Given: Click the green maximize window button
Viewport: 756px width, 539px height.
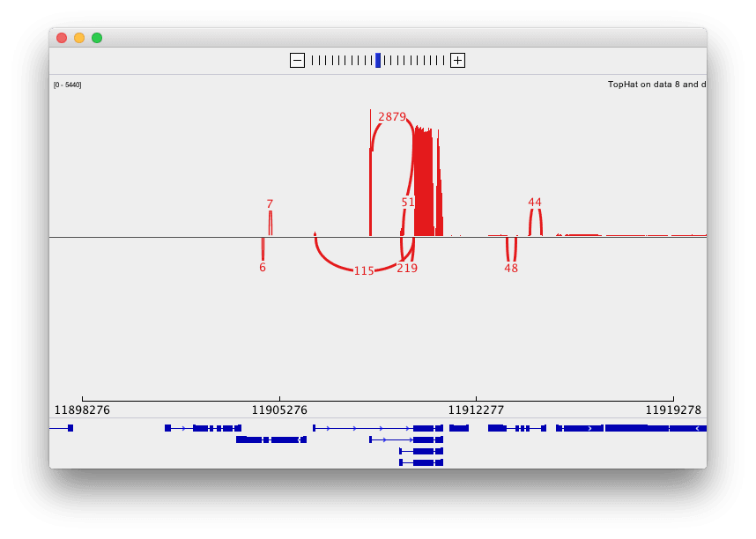Looking at the screenshot, I should click(97, 38).
